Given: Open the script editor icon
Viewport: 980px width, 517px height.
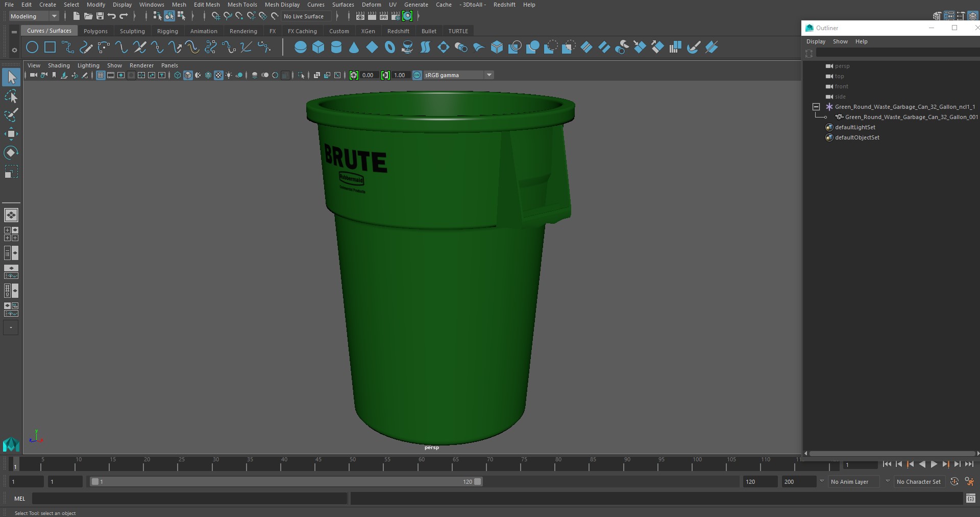Looking at the screenshot, I should (971, 498).
